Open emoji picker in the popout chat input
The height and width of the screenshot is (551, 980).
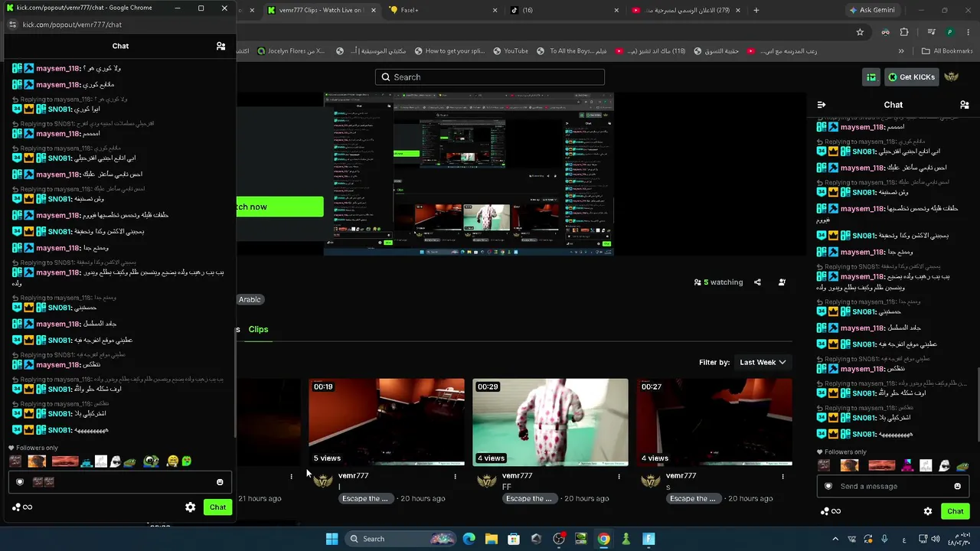tap(220, 482)
